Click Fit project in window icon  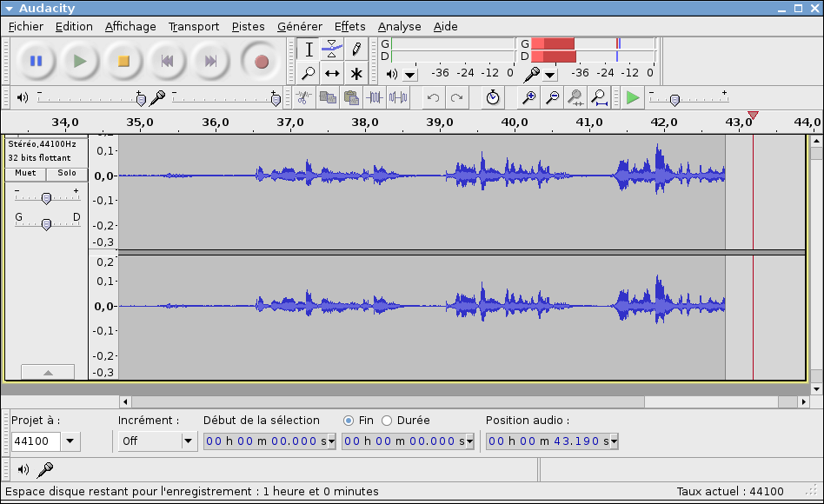(x=599, y=97)
